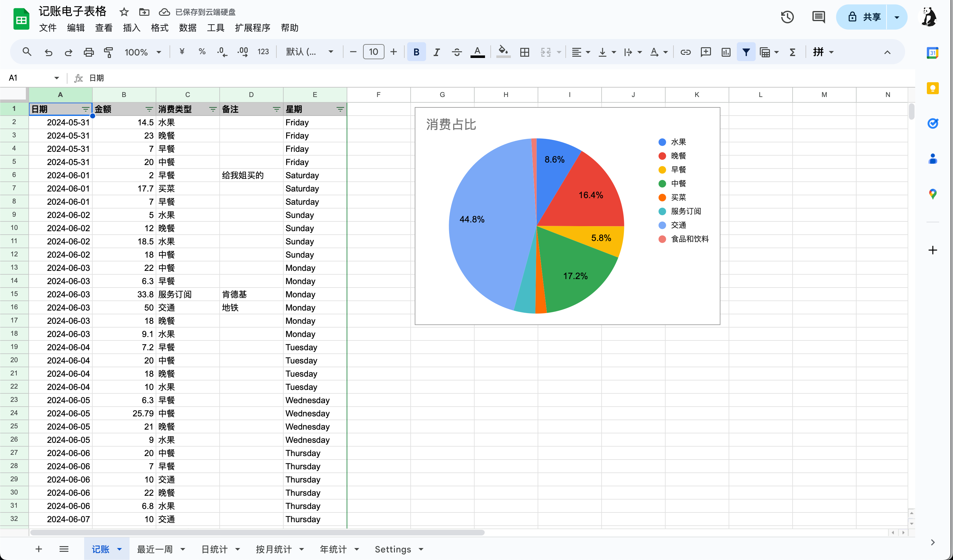Toggle strikethrough formatting
Viewport: 953px width, 560px height.
coord(457,52)
